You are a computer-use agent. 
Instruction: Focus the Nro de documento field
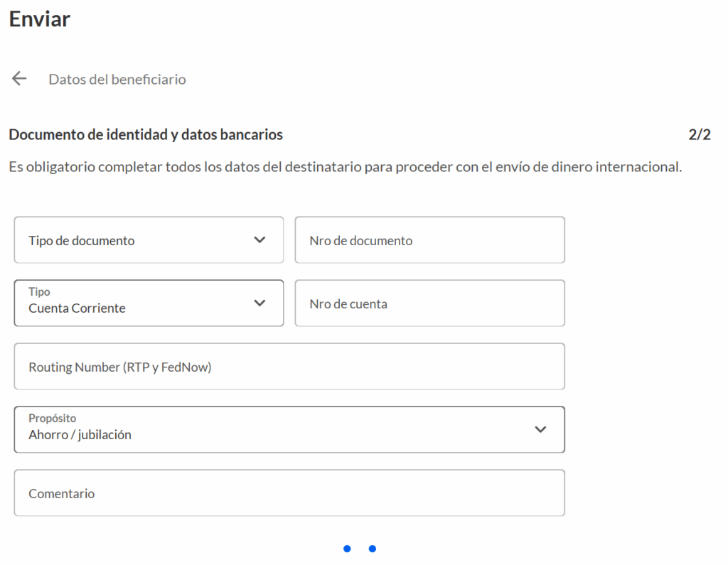pyautogui.click(x=429, y=240)
